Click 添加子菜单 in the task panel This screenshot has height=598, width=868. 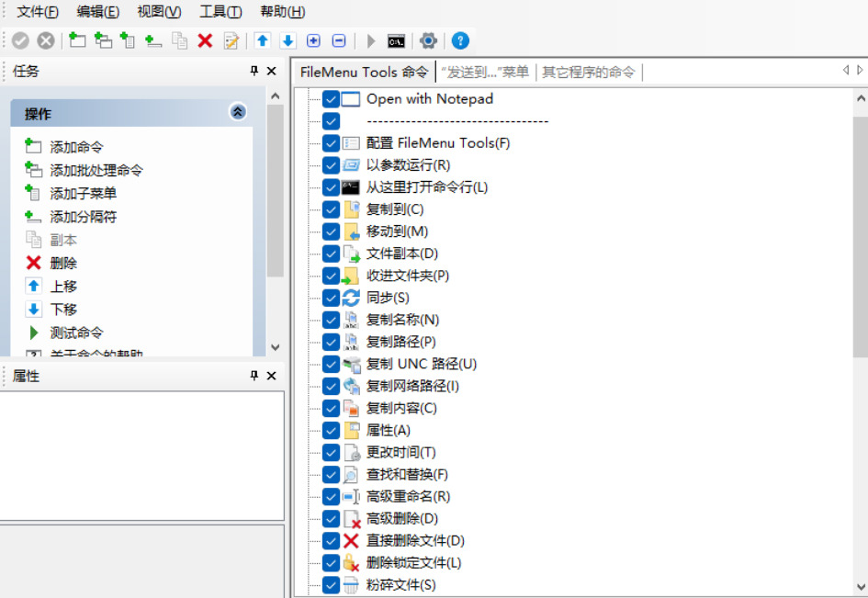[x=83, y=194]
